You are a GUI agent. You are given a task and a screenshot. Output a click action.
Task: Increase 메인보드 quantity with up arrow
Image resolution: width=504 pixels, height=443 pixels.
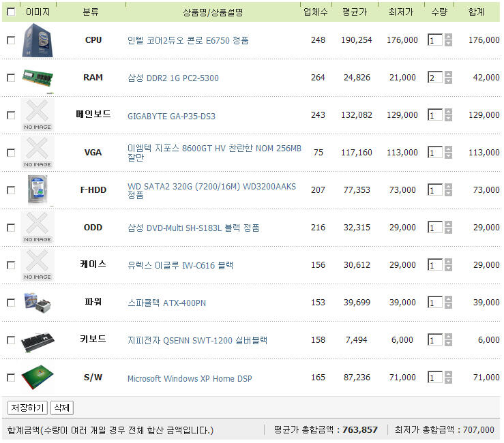[448, 112]
